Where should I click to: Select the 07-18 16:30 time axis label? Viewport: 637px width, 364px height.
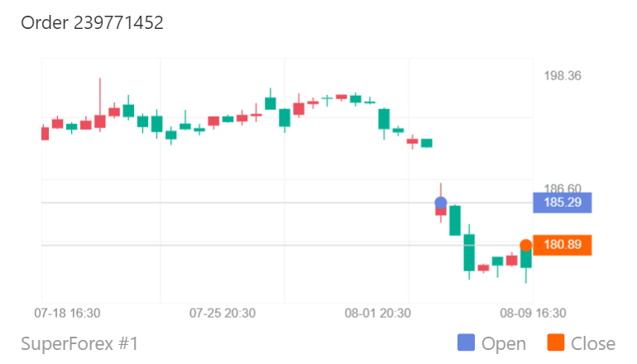coord(67,314)
